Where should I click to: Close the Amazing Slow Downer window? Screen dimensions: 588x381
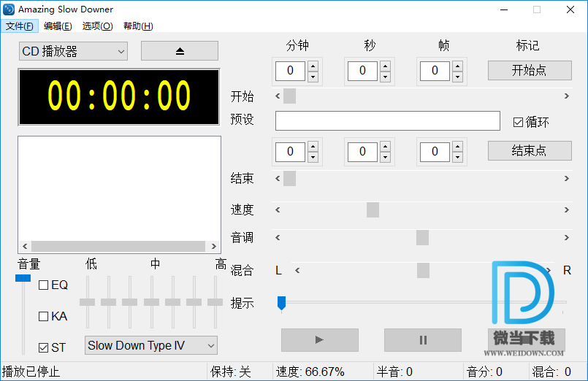click(x=570, y=9)
